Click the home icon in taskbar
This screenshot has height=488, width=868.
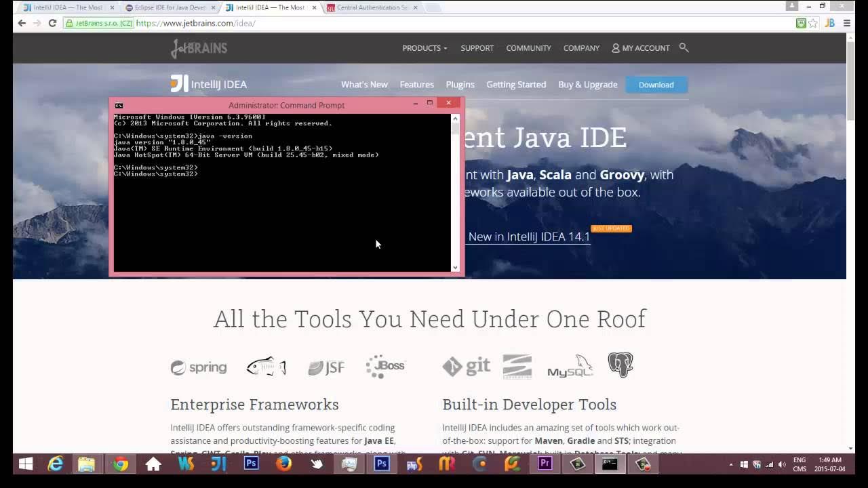tap(153, 464)
